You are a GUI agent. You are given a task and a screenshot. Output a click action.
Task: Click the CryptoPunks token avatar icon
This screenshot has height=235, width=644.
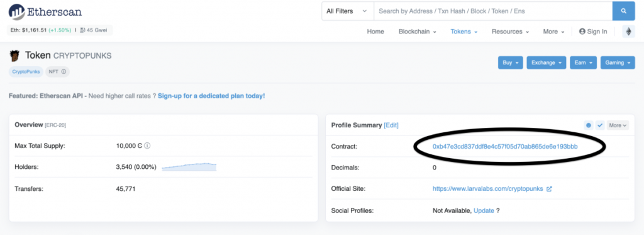pos(14,55)
